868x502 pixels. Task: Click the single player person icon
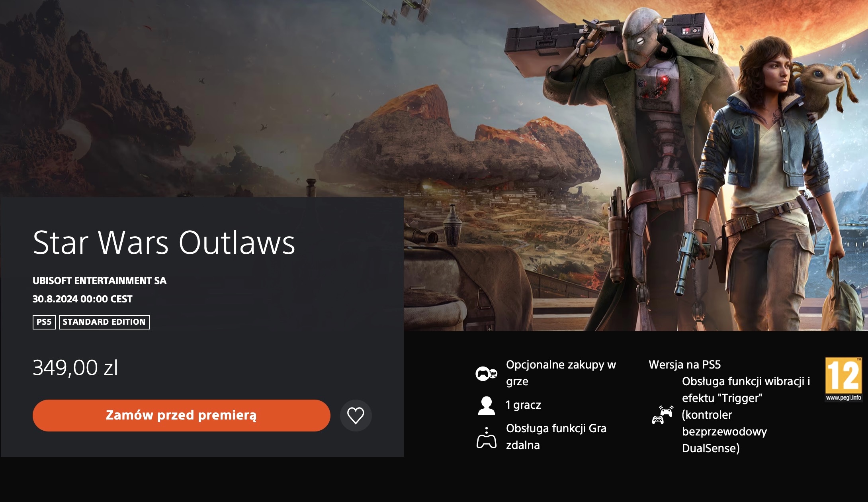click(486, 406)
